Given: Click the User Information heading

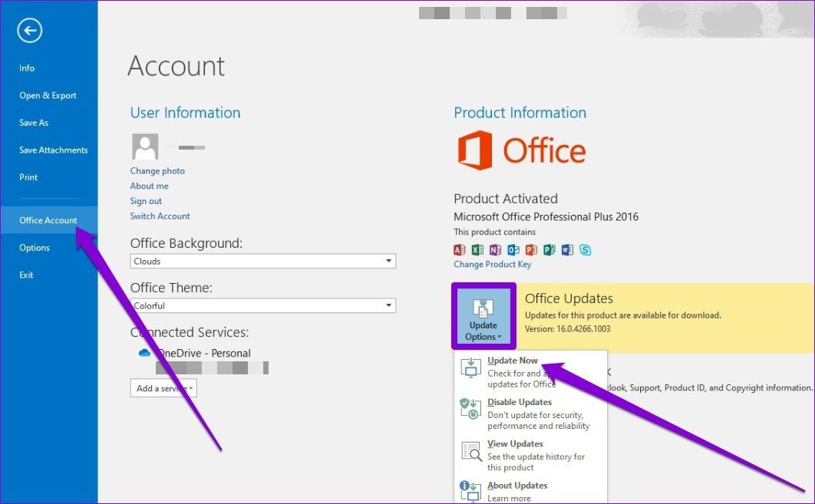Looking at the screenshot, I should pyautogui.click(x=186, y=113).
